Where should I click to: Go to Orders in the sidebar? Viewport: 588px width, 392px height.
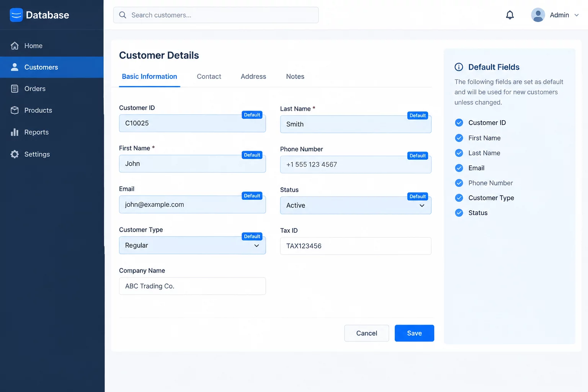click(52, 89)
